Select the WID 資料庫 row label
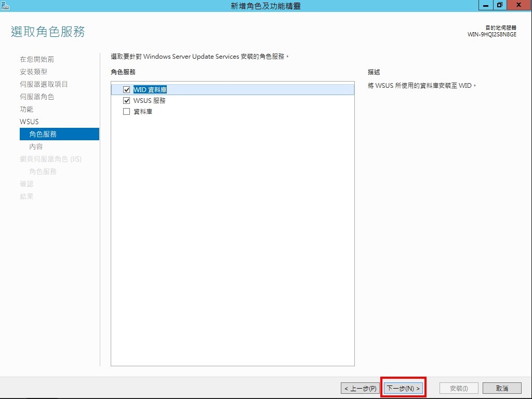532x399 pixels. click(x=150, y=89)
